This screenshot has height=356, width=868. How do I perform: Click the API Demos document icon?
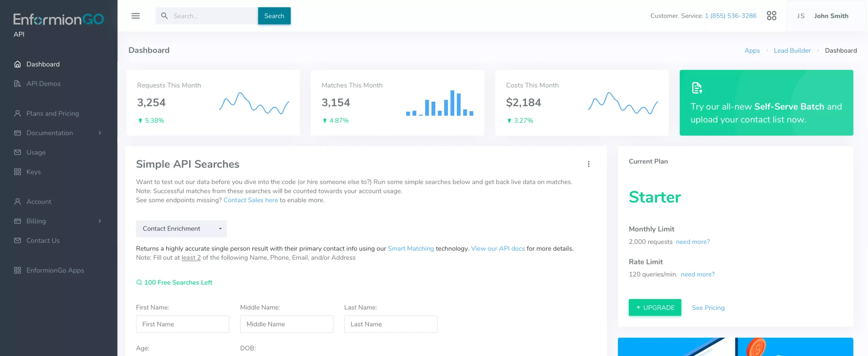coord(18,83)
